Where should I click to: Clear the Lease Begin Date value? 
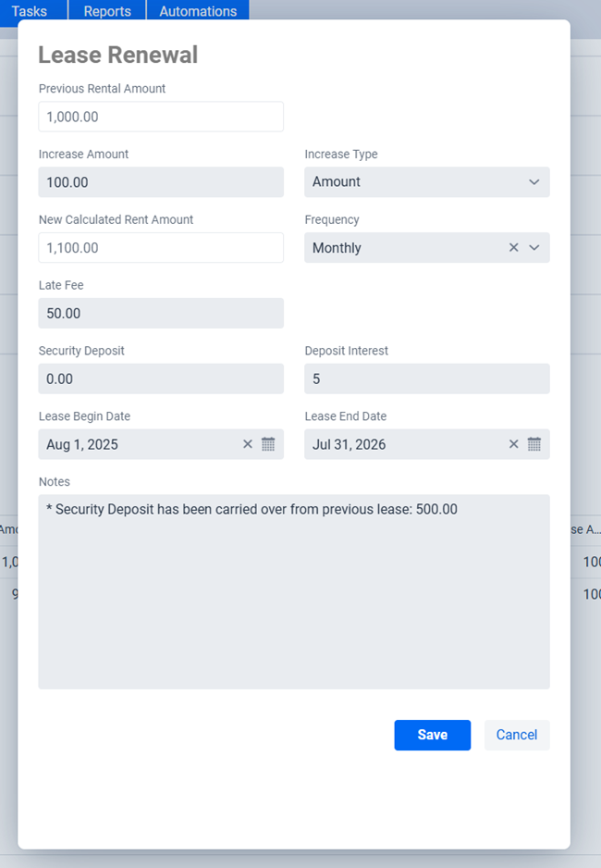[x=248, y=444]
